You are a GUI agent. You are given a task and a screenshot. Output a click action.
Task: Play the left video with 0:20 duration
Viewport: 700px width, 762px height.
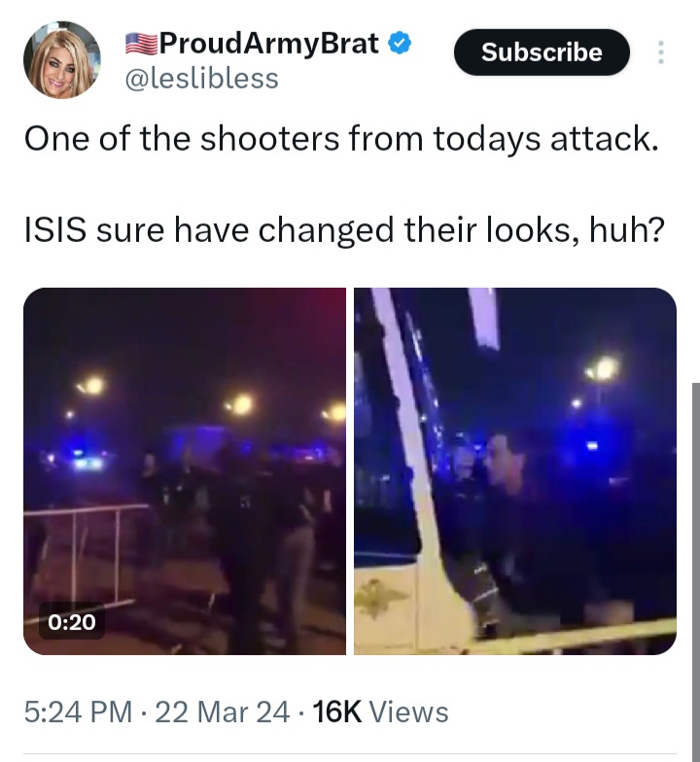point(185,470)
